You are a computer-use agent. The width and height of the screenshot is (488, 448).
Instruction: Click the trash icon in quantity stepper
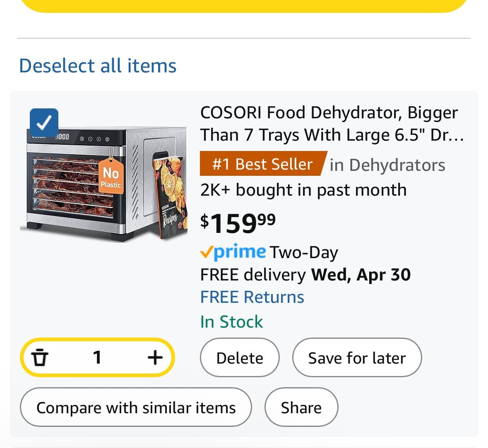(x=40, y=357)
